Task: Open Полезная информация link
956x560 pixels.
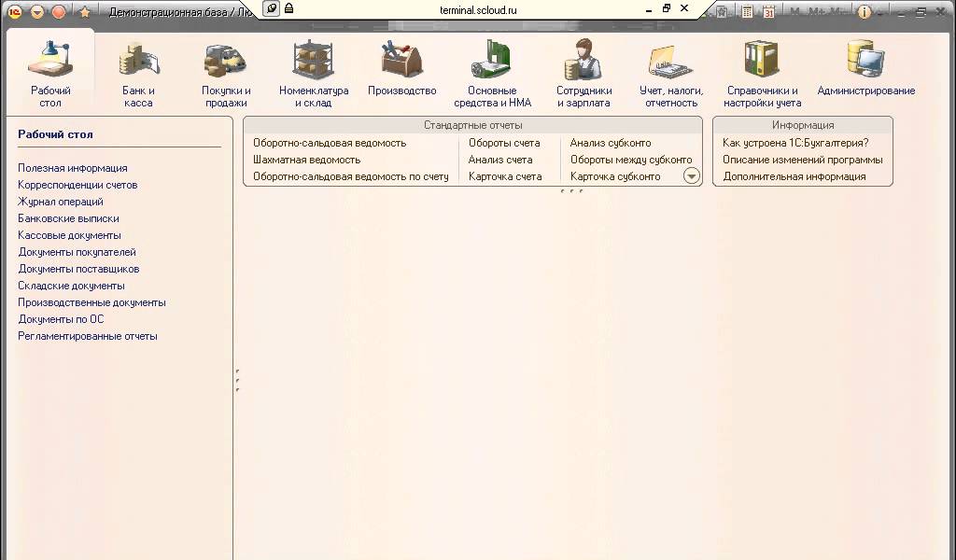Action: pyautogui.click(x=73, y=168)
